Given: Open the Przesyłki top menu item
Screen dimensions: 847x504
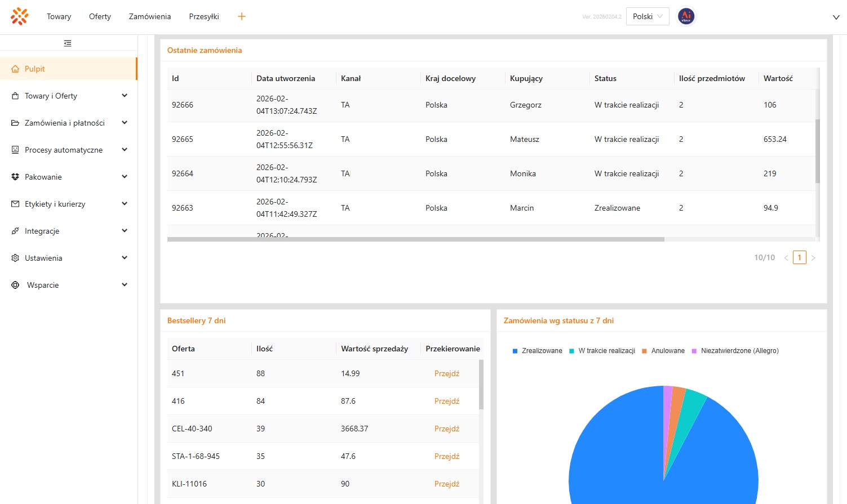Looking at the screenshot, I should click(x=204, y=16).
